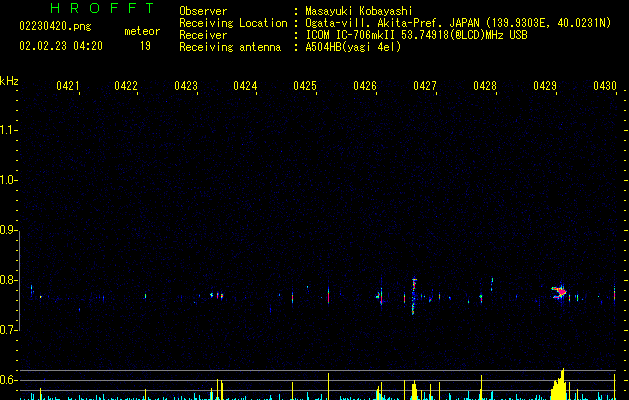The width and height of the screenshot is (629, 400).
Task: Click the A504HB(yagi 4el) antenna text
Action: click(x=353, y=47)
